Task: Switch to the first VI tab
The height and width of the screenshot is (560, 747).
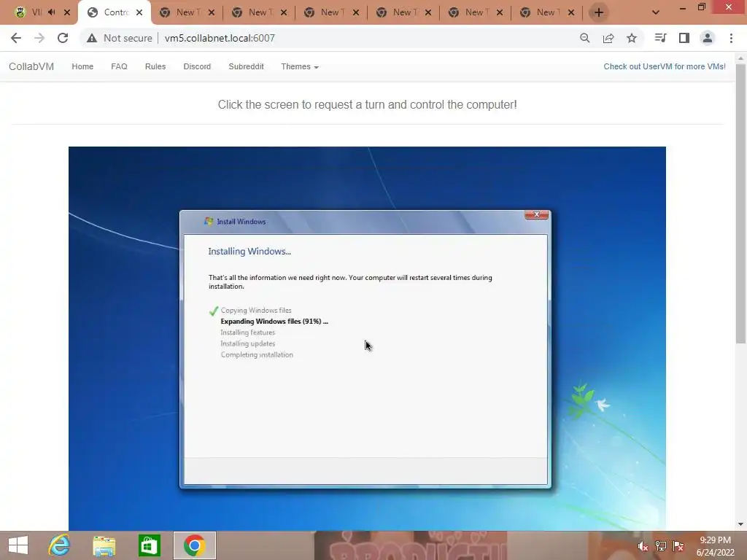Action: (36, 12)
